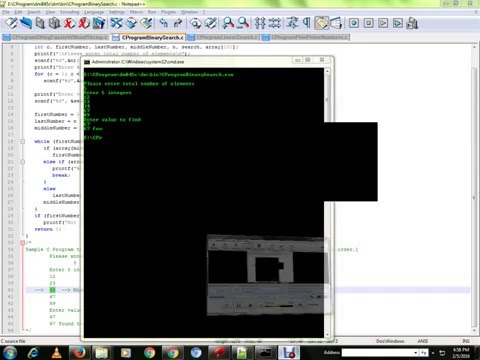Toggle synchronize horizontal scrolling
The height and width of the screenshot is (360, 480).
point(275,23)
